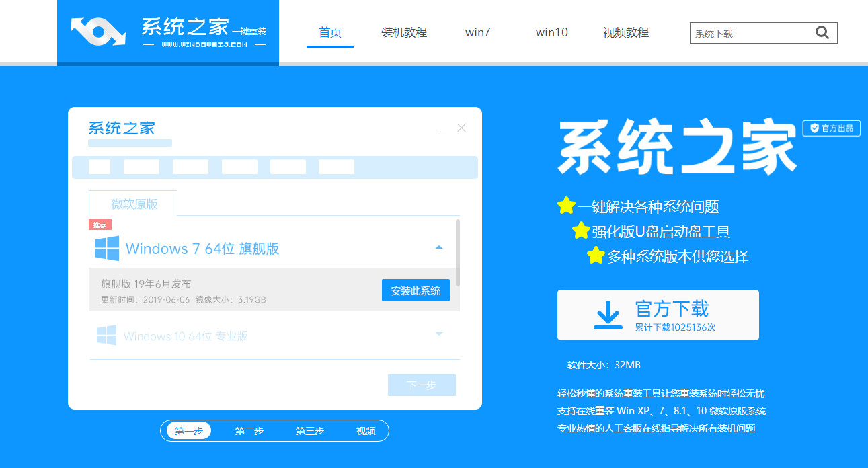Click the 推荐 red tag
The width and height of the screenshot is (868, 468).
coord(100,225)
